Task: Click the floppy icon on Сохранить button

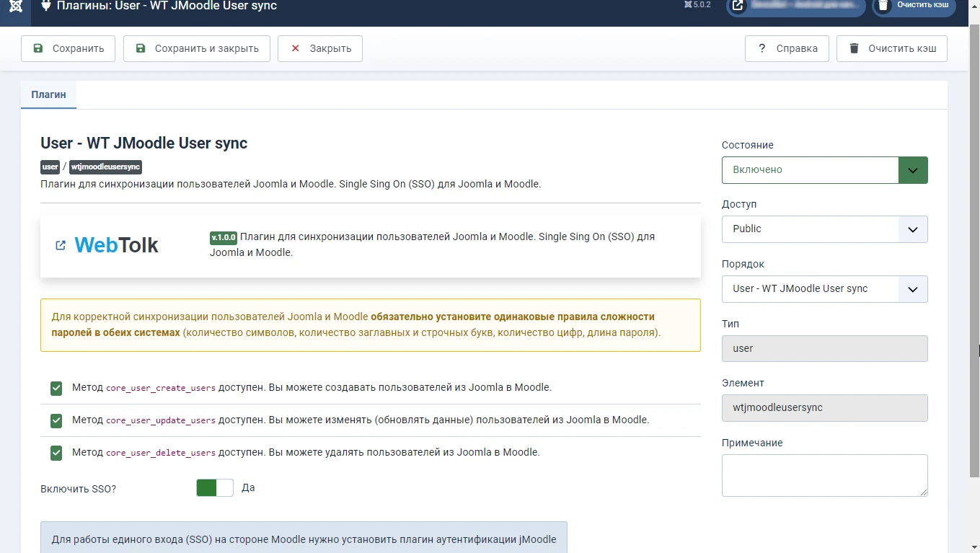Action: (37, 48)
